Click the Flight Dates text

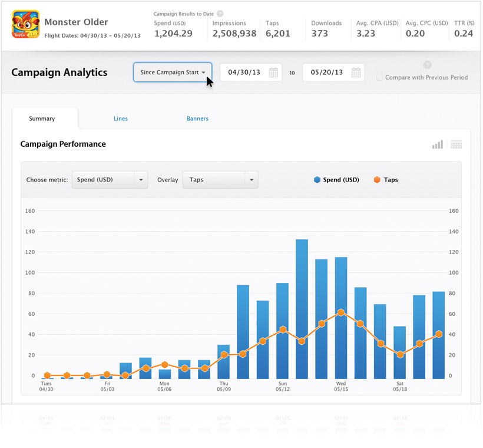click(x=92, y=36)
